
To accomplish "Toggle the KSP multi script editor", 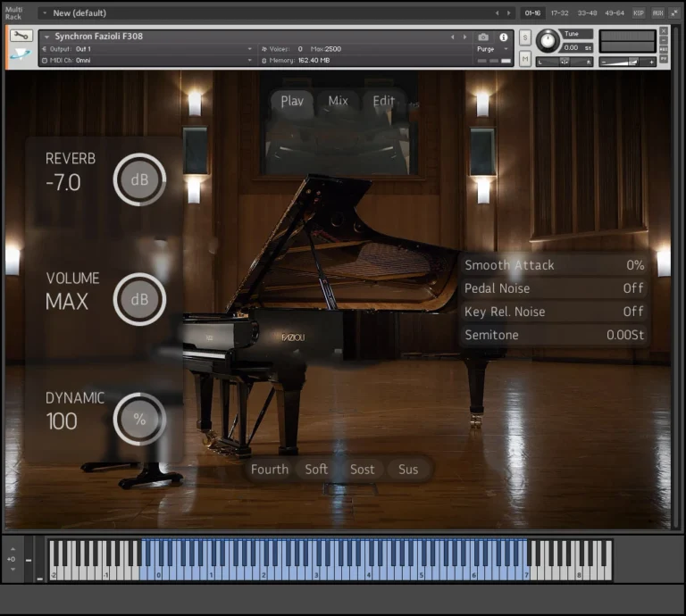I will point(639,13).
